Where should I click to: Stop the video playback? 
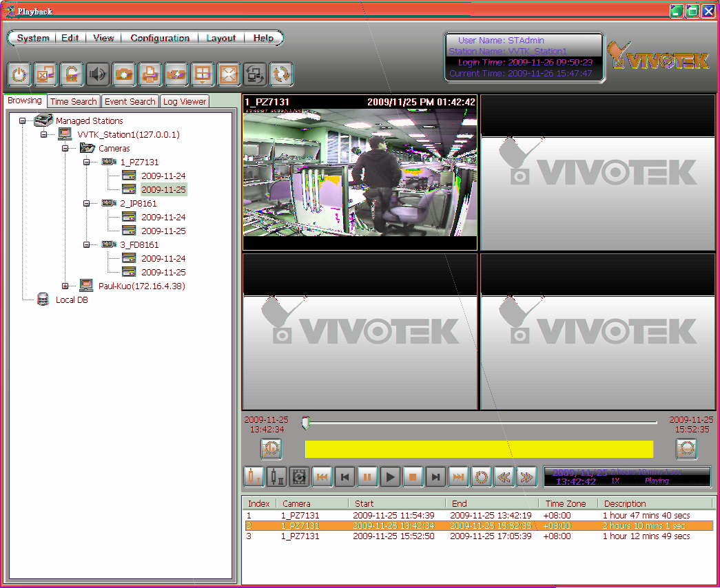(x=413, y=477)
